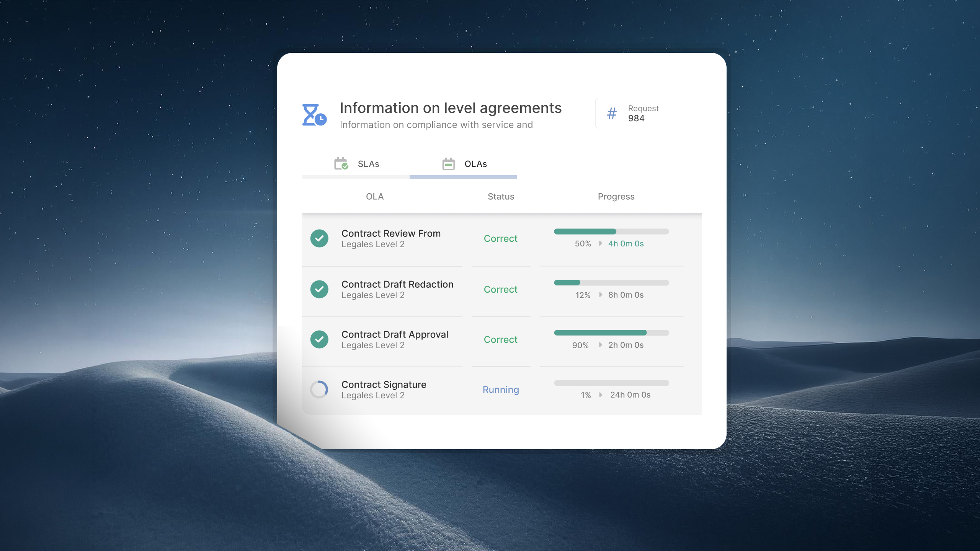Click the OLA column header
The width and height of the screenshot is (980, 551).
pyautogui.click(x=375, y=197)
